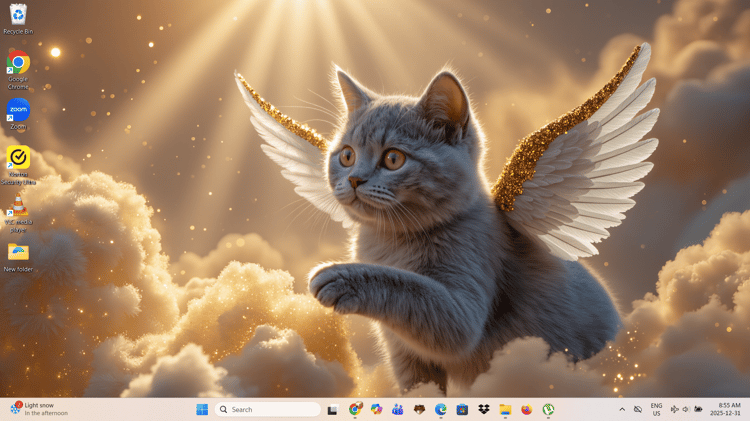Launch Copilot from the taskbar
This screenshot has width=750, height=421.
click(x=376, y=410)
